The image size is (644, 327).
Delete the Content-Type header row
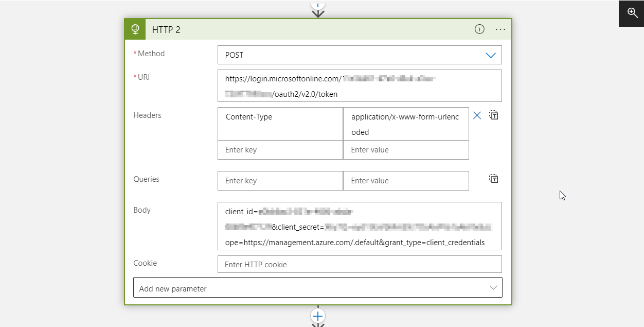(477, 115)
